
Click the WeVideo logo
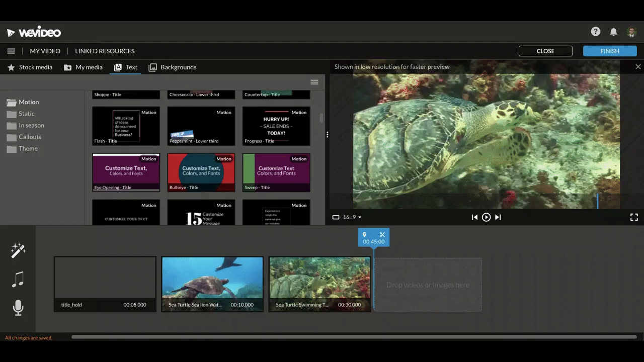(34, 33)
